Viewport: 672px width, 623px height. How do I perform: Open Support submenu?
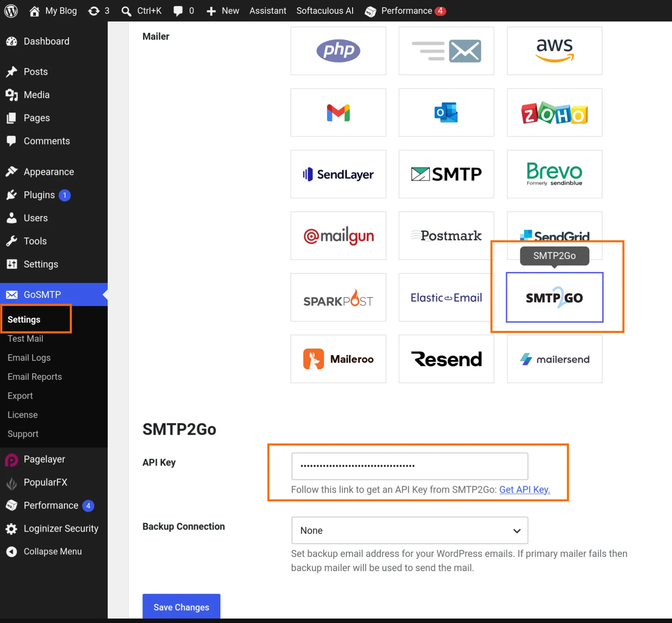[23, 434]
